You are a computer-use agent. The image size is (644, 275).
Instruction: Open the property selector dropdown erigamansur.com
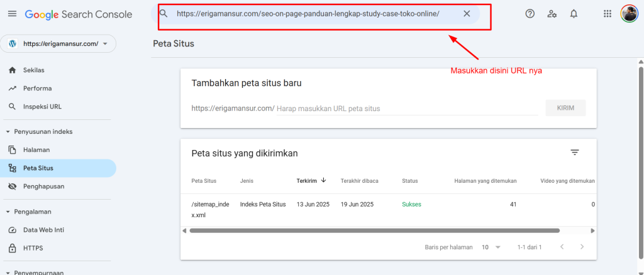pyautogui.click(x=58, y=44)
